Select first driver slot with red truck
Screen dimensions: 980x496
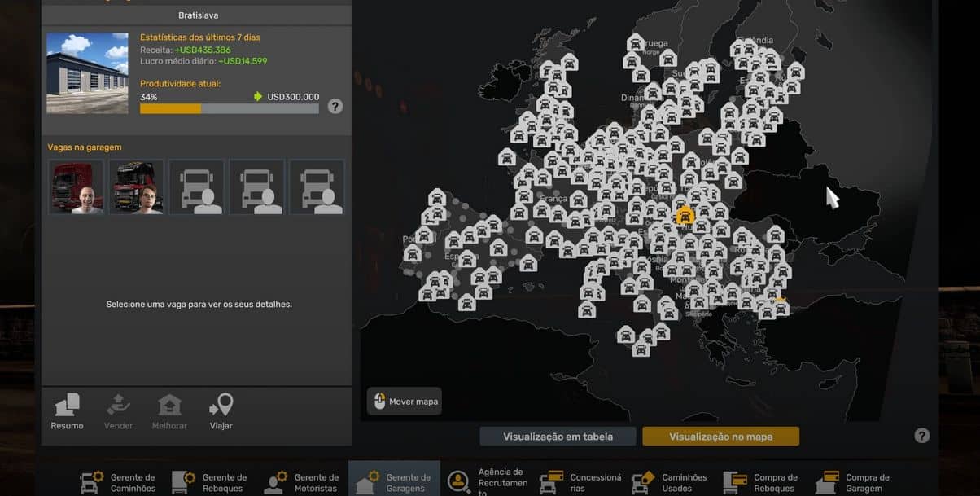tap(77, 187)
